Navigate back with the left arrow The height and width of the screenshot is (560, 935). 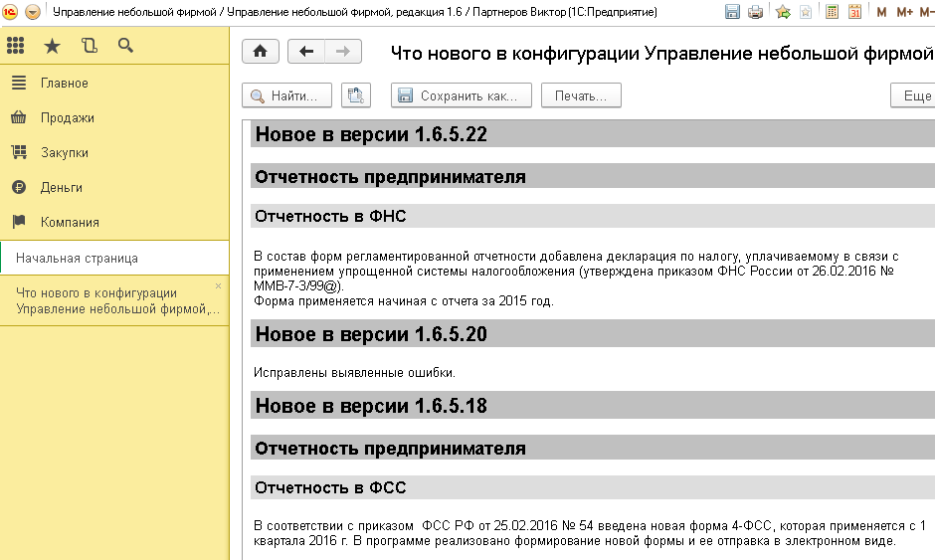[x=306, y=53]
